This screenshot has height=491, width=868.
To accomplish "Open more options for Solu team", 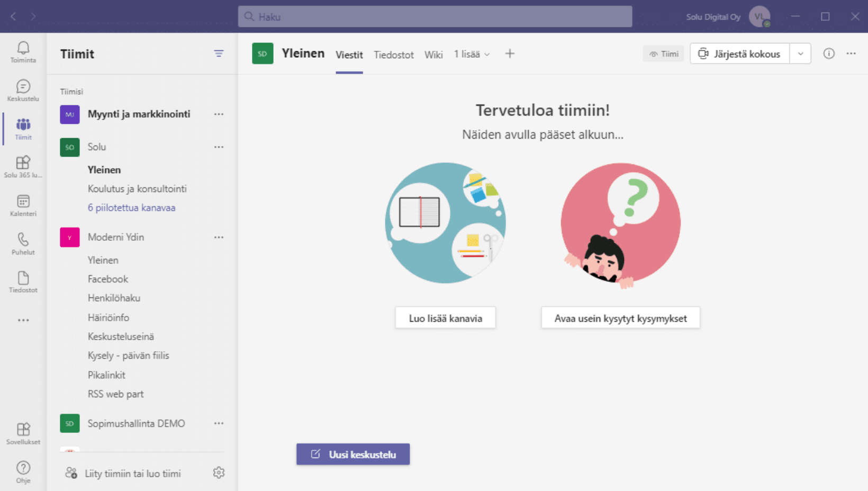I will 219,147.
